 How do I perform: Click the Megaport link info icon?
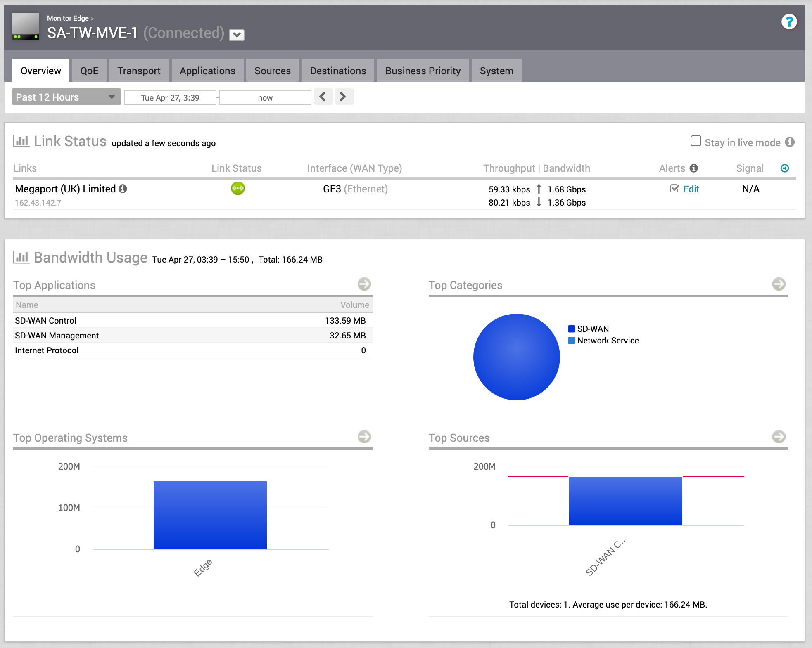coord(123,189)
